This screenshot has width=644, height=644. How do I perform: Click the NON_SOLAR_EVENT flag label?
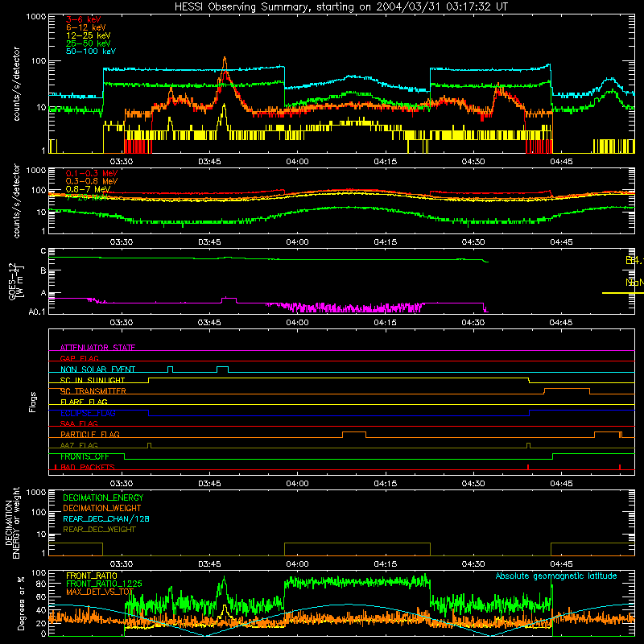pyautogui.click(x=97, y=369)
